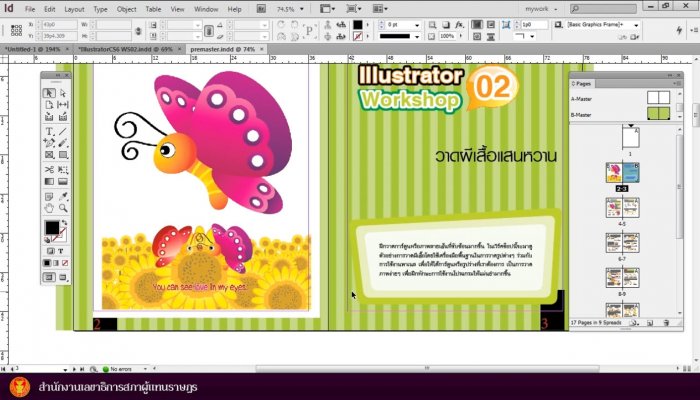This screenshot has width=700, height=400.
Task: Toggle formatting affects container button
Action: 50,251
